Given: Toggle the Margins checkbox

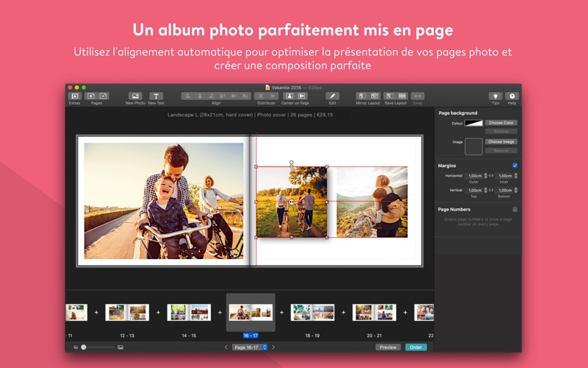Looking at the screenshot, I should (515, 165).
